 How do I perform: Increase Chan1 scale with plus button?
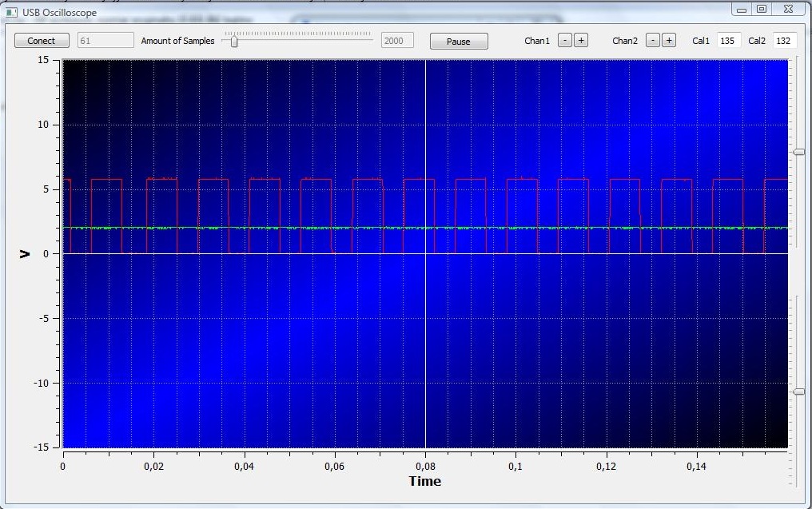[581, 41]
